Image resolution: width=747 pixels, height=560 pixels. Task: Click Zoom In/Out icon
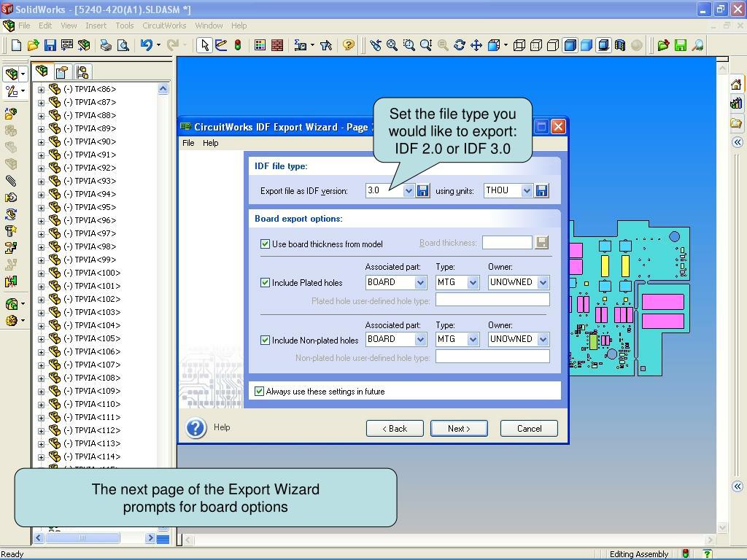(426, 45)
